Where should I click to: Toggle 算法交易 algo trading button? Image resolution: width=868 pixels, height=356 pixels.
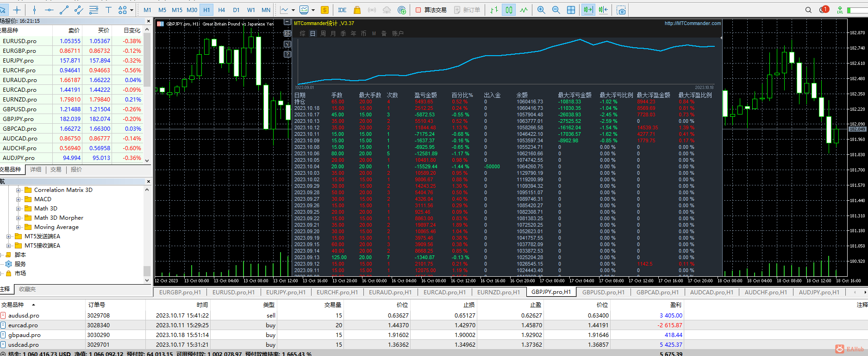(x=431, y=10)
